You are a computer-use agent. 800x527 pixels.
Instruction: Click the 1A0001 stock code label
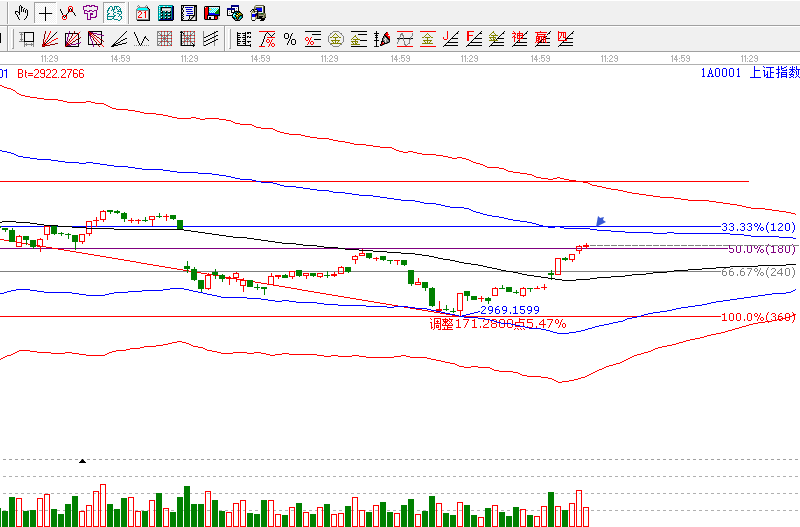pos(720,73)
